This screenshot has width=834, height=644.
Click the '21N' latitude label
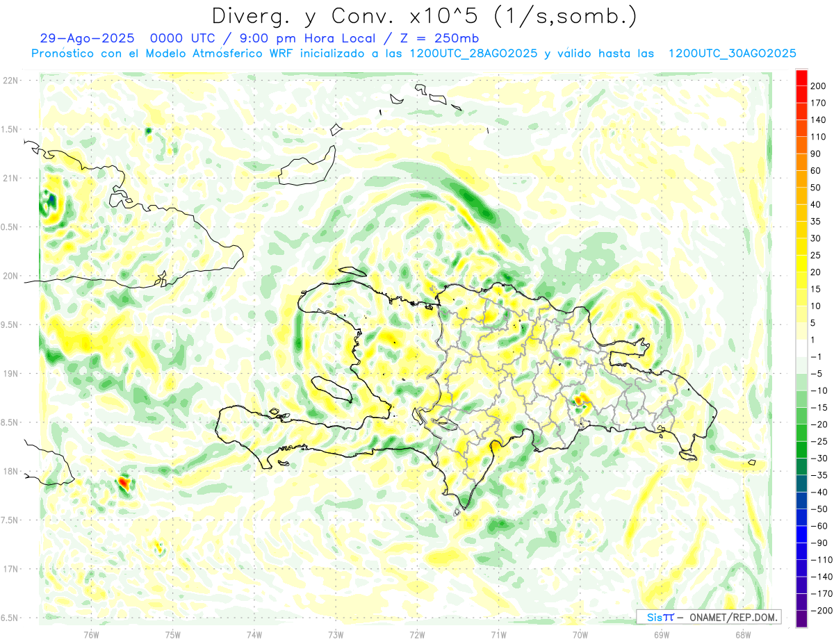point(10,178)
